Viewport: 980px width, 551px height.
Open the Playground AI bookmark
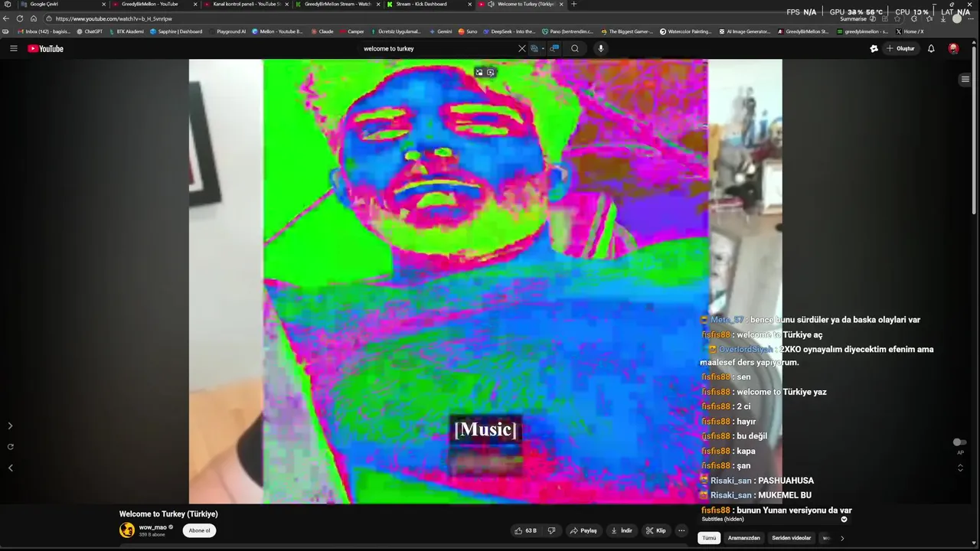click(227, 31)
